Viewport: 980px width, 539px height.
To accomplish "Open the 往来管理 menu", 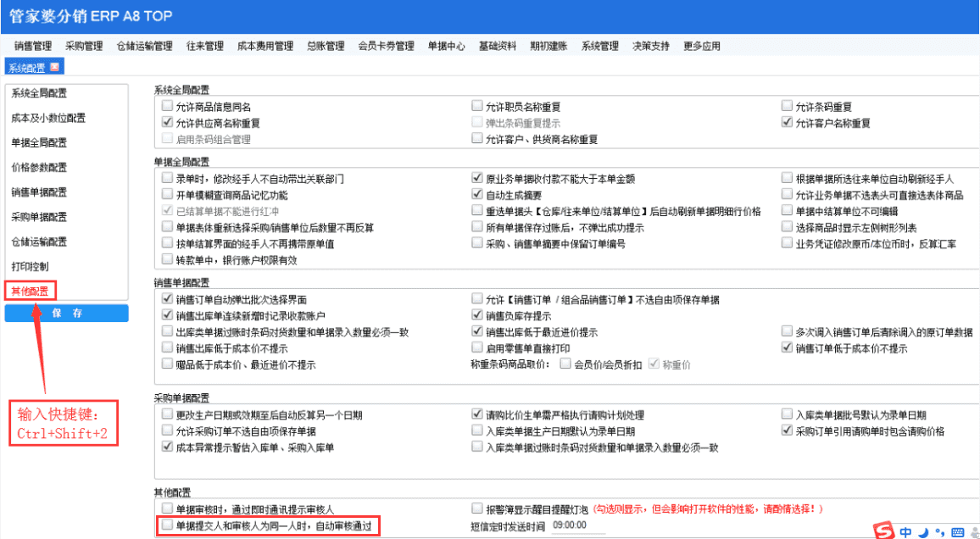I will (x=204, y=46).
